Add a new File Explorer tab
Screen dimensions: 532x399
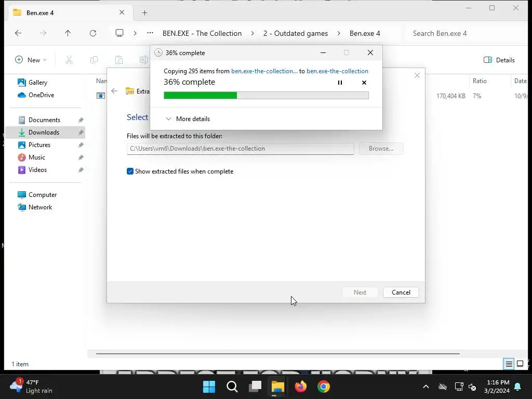pos(144,13)
